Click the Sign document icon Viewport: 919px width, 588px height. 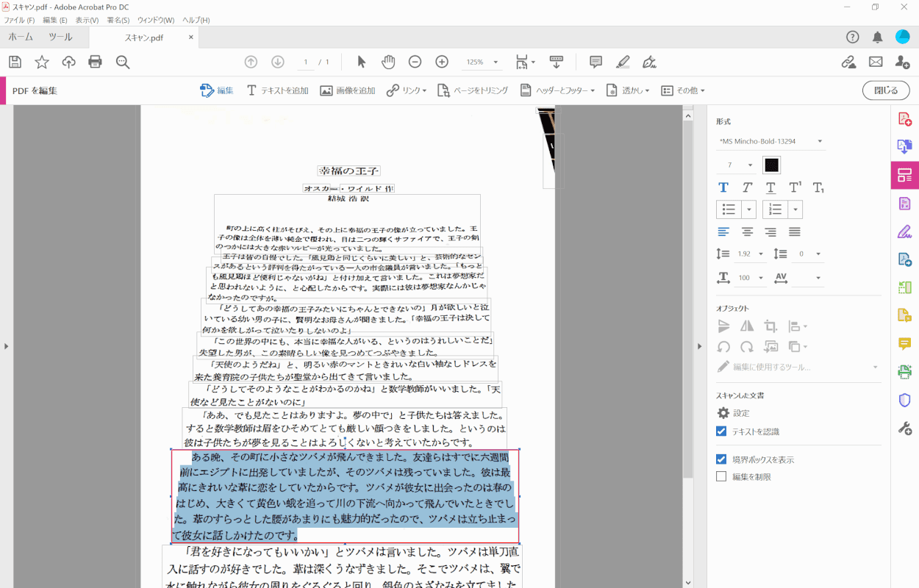pos(649,62)
